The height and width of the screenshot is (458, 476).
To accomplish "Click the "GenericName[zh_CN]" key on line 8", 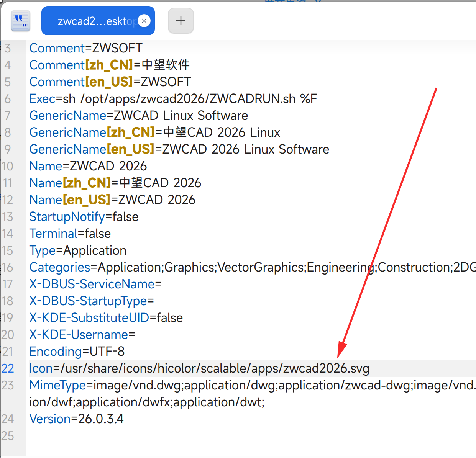I will [x=92, y=132].
